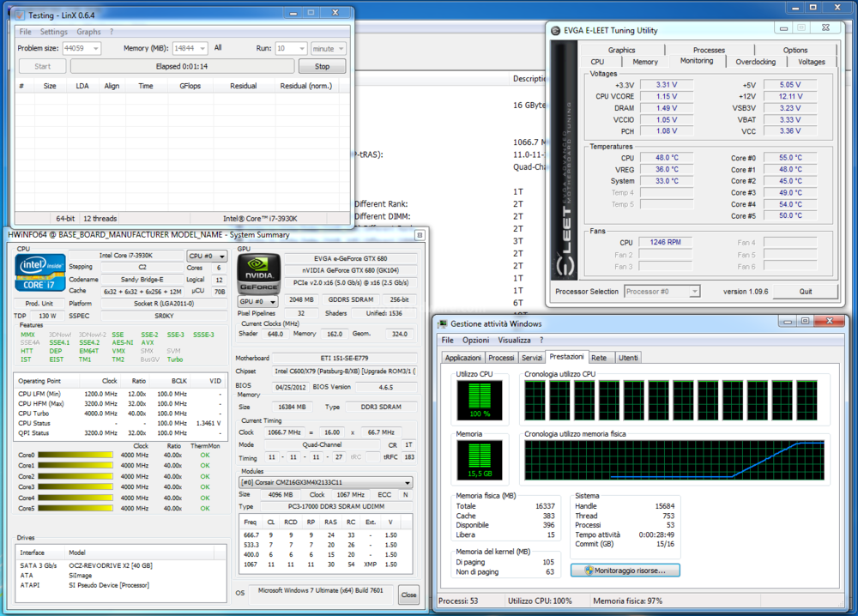Open the ? help menu in LinX
The height and width of the screenshot is (616, 858).
(x=112, y=32)
